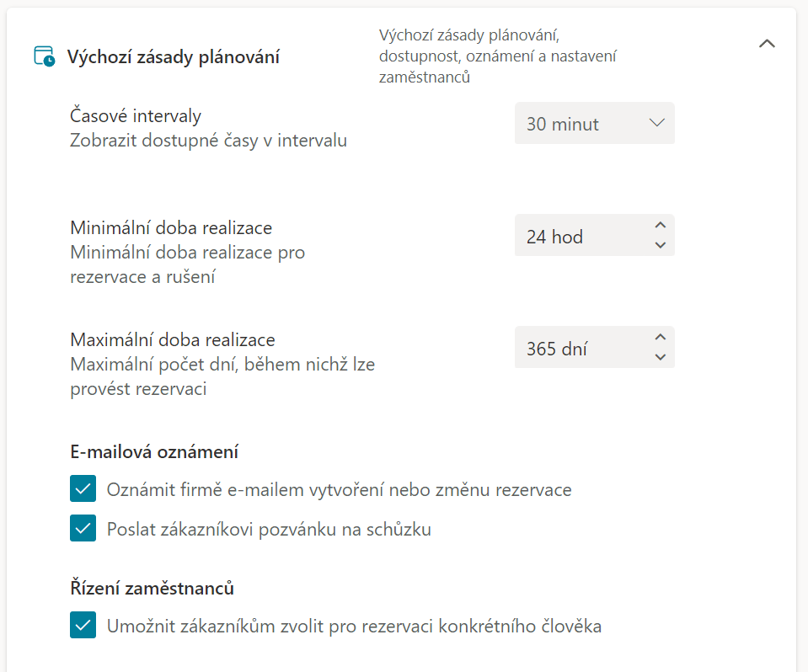808x672 pixels.
Task: Decrease Maximální doba realizace with down arrow
Action: 661,357
